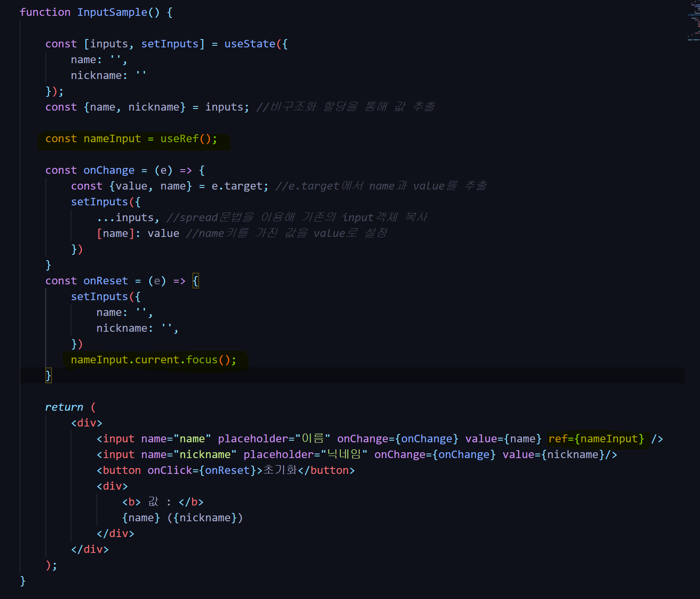Click the "nickname: ''" line inside useState
This screenshot has height=599, width=700.
tap(108, 76)
